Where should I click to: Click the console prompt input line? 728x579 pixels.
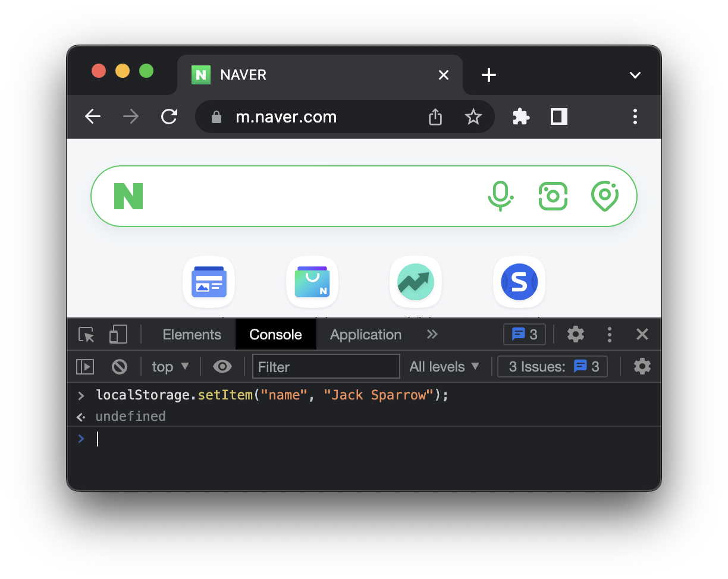364,439
